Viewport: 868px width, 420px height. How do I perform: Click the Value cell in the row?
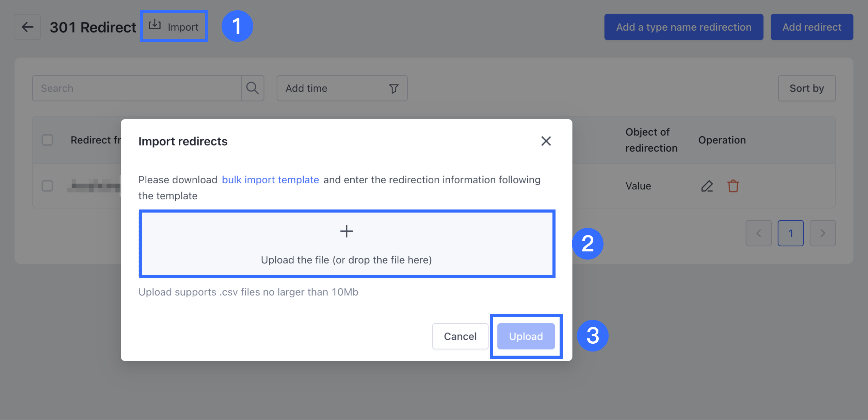point(638,186)
